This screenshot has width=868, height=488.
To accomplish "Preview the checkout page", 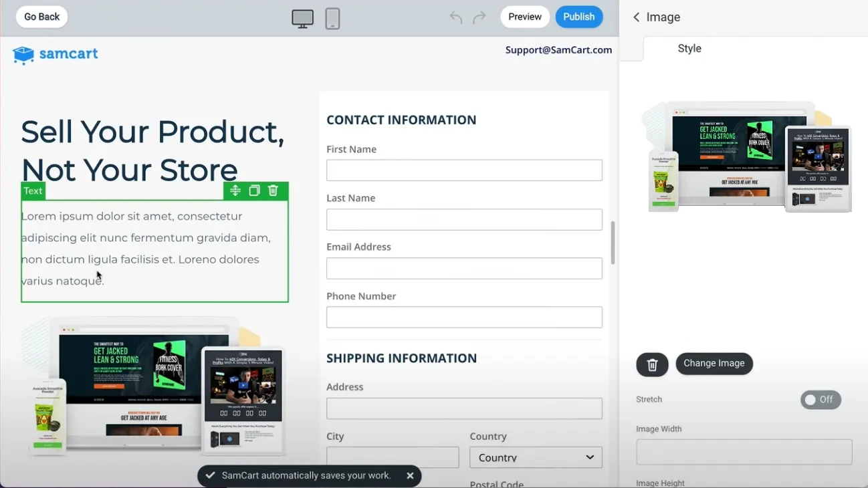I will click(x=525, y=17).
